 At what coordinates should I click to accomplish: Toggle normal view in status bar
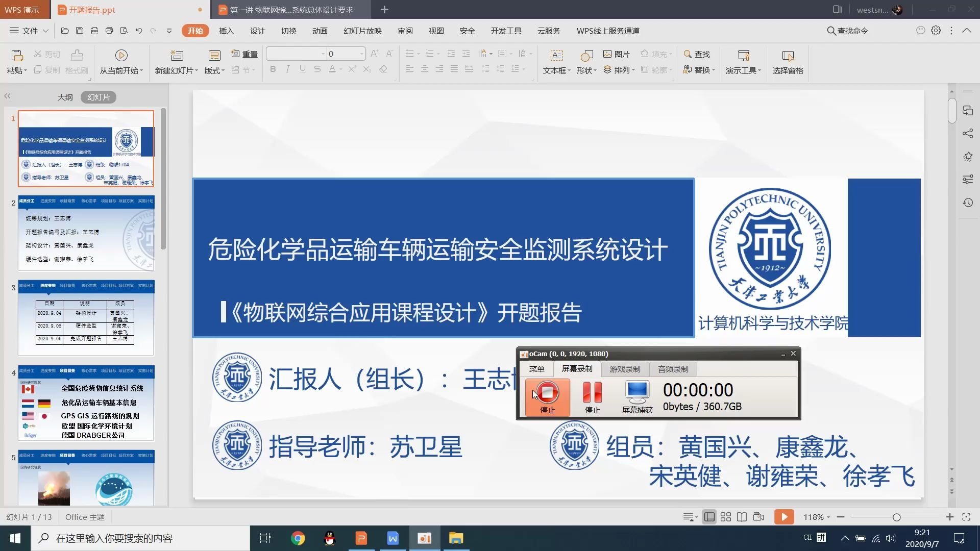(709, 517)
